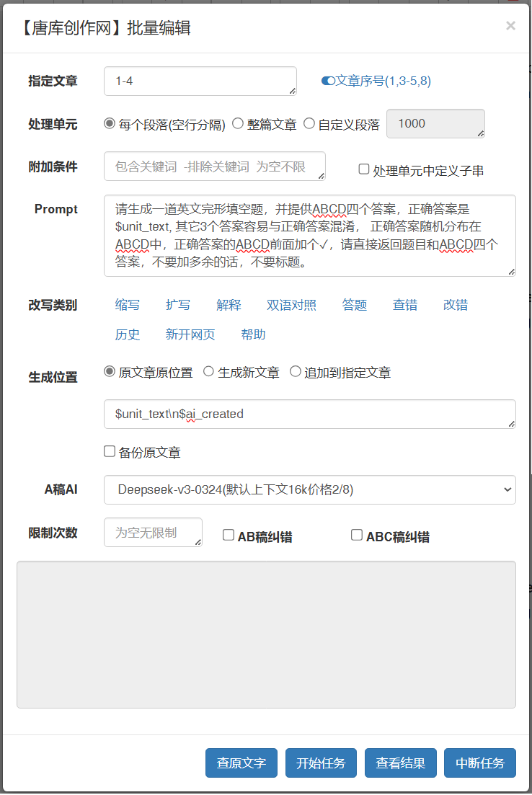This screenshot has width=532, height=795.
Task: Click the gray output log area
Action: point(266,634)
